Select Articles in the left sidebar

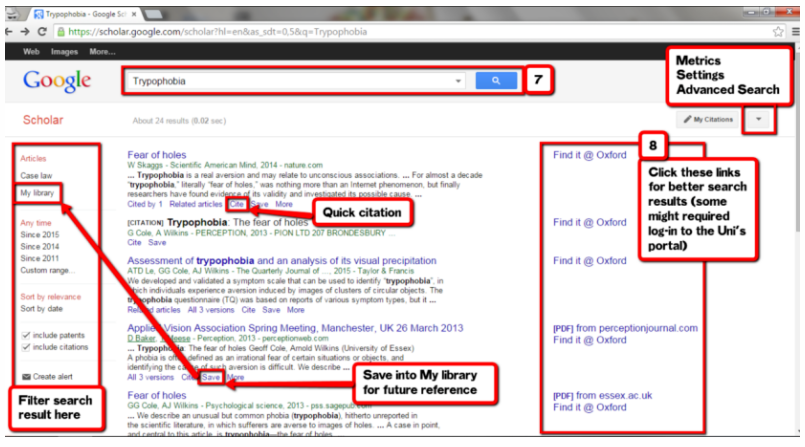tap(33, 159)
